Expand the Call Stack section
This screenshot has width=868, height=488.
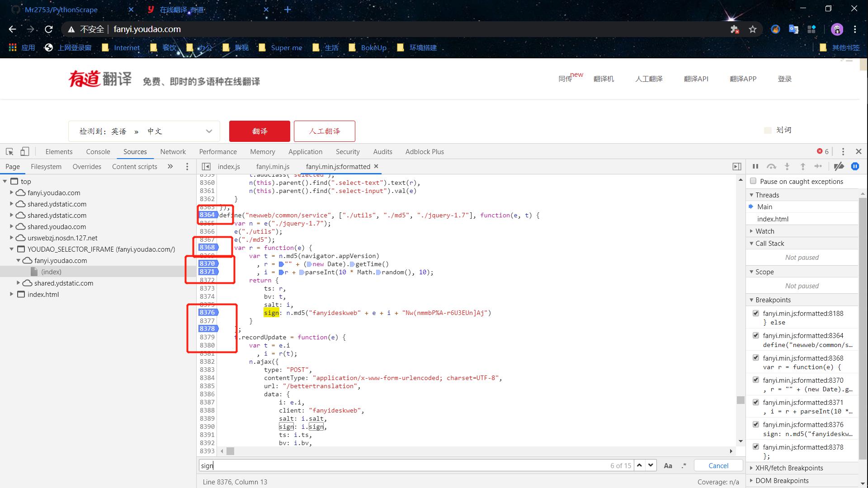pos(769,244)
